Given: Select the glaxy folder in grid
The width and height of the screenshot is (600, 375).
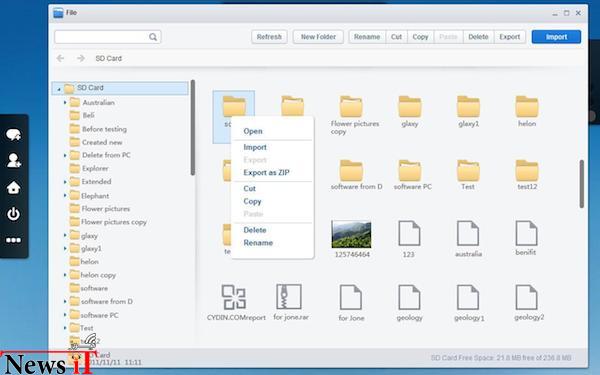Looking at the screenshot, I should [410, 106].
